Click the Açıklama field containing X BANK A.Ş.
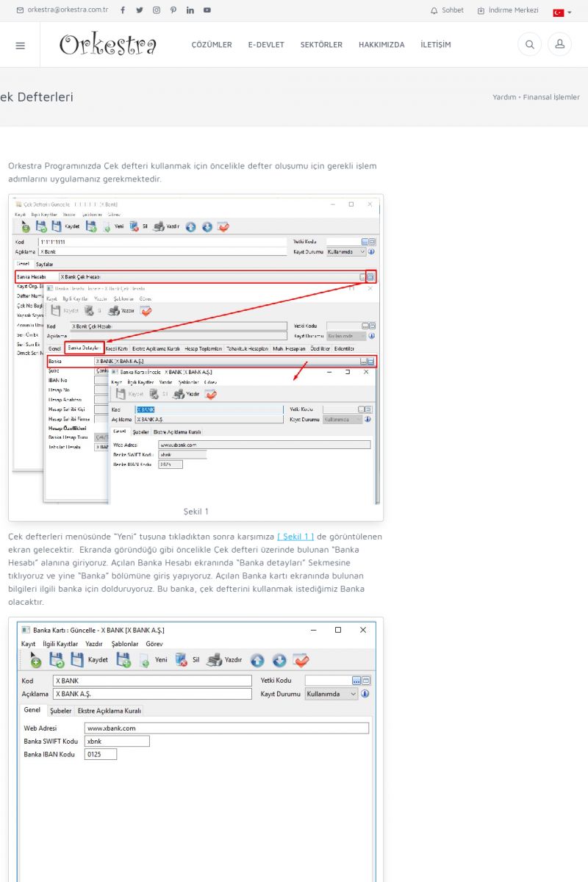The height and width of the screenshot is (882, 588). 152,694
